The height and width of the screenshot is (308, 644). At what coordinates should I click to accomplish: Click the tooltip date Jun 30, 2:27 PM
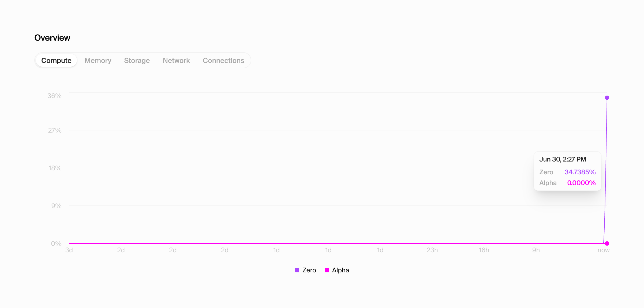click(563, 159)
